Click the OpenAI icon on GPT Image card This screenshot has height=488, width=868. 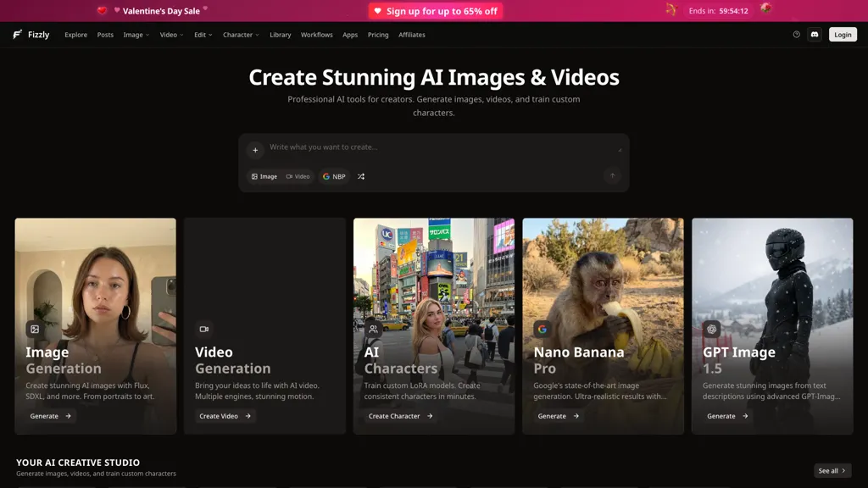pos(712,330)
